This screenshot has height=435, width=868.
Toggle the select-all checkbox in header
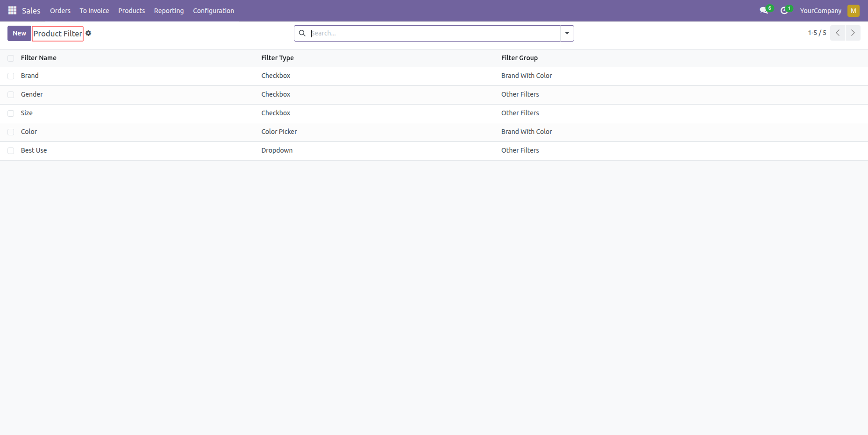11,58
